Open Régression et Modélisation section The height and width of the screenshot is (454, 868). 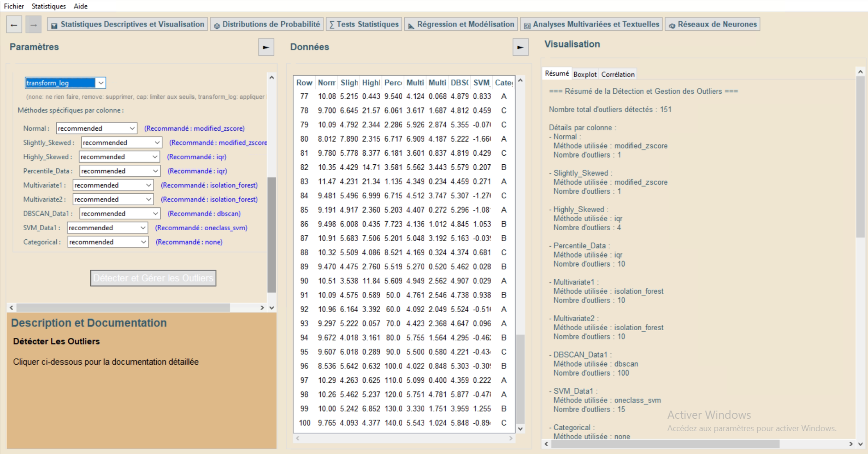point(461,24)
